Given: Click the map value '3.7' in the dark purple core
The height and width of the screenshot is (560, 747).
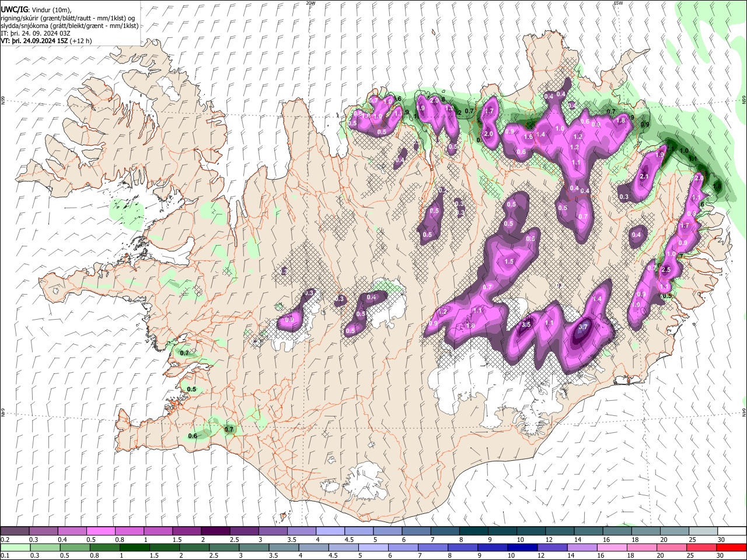Looking at the screenshot, I should click(582, 327).
